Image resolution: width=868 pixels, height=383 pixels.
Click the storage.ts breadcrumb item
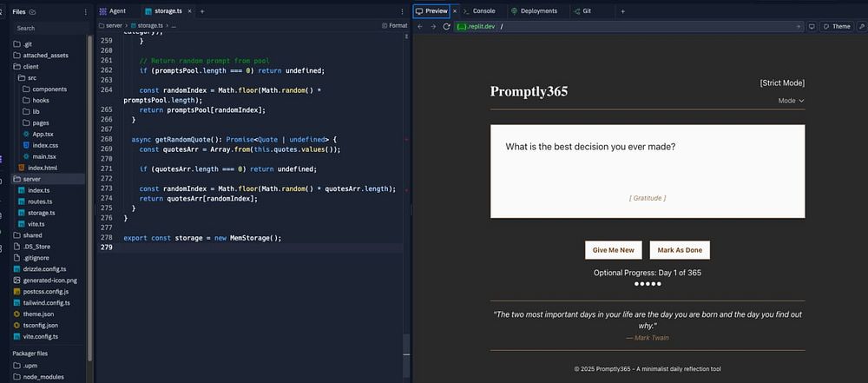pos(148,25)
